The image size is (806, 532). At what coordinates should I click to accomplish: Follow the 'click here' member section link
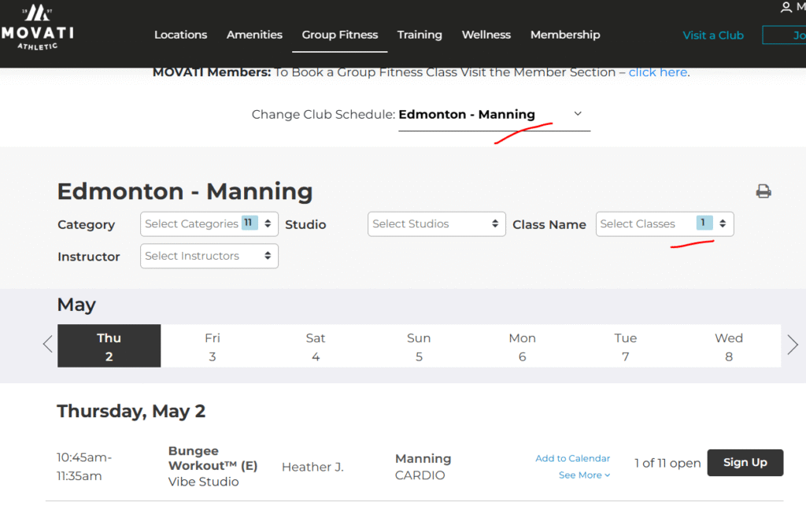click(x=657, y=72)
